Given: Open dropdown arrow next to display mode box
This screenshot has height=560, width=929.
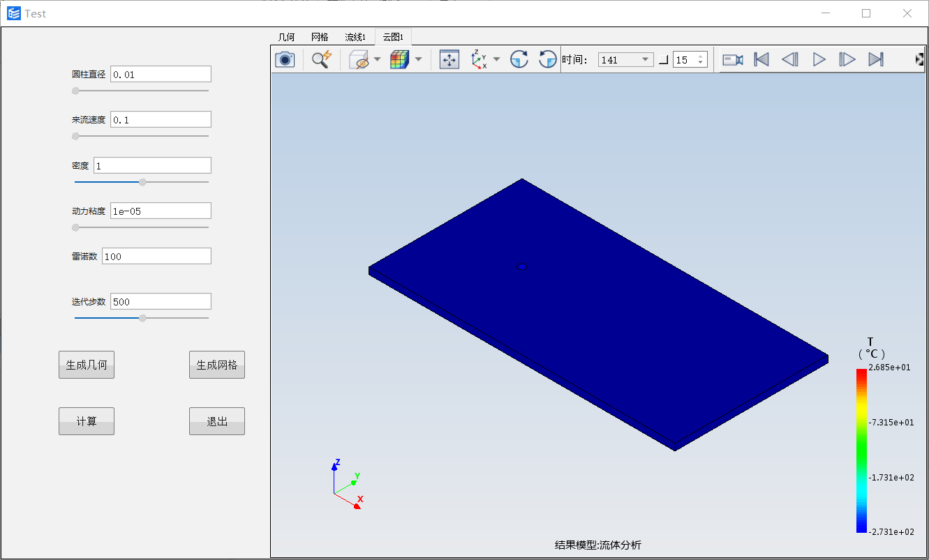Looking at the screenshot, I should [x=378, y=60].
